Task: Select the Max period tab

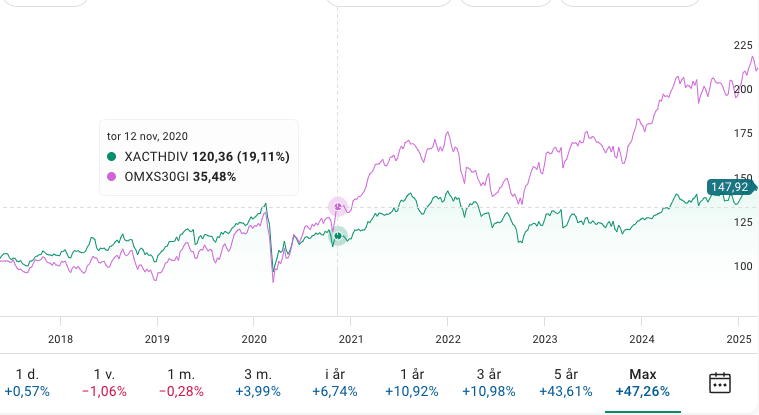Action: [x=642, y=381]
